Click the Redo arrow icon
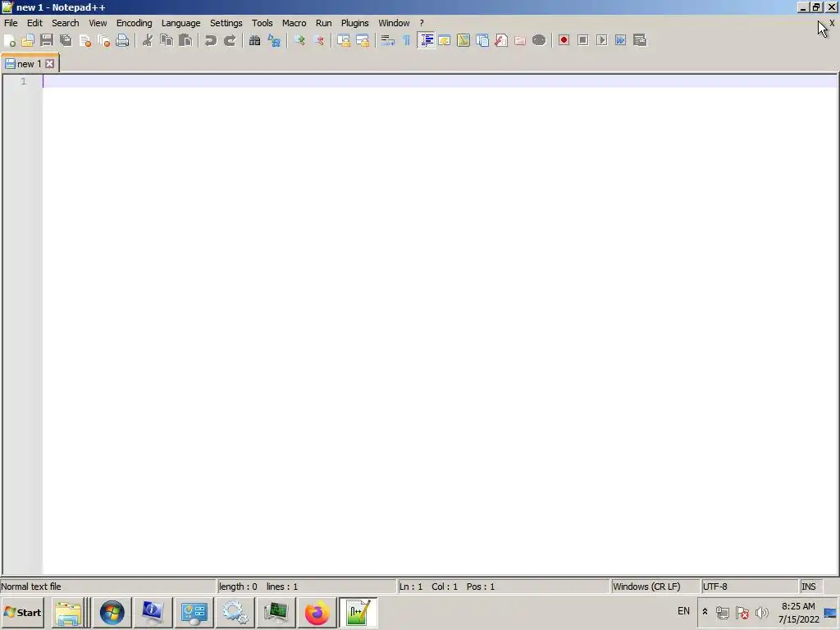Viewport: 840px width, 630px height. click(230, 41)
